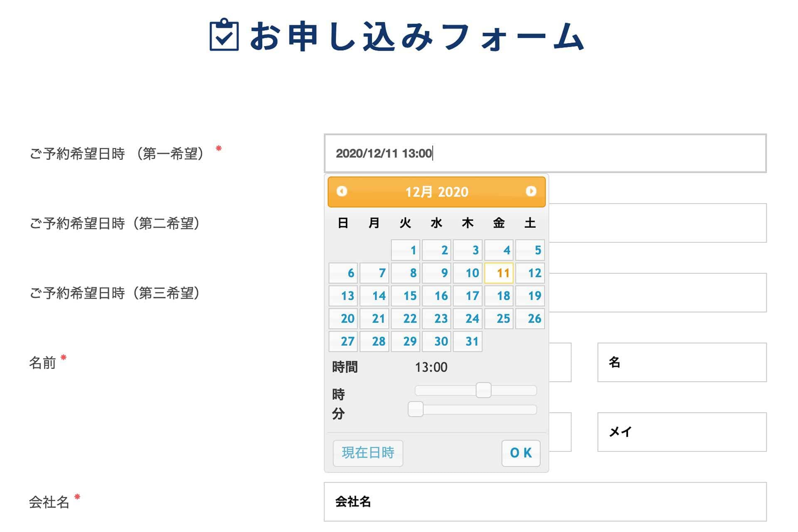Click the clipboard icon beside form title
798x532 pixels.
click(224, 35)
